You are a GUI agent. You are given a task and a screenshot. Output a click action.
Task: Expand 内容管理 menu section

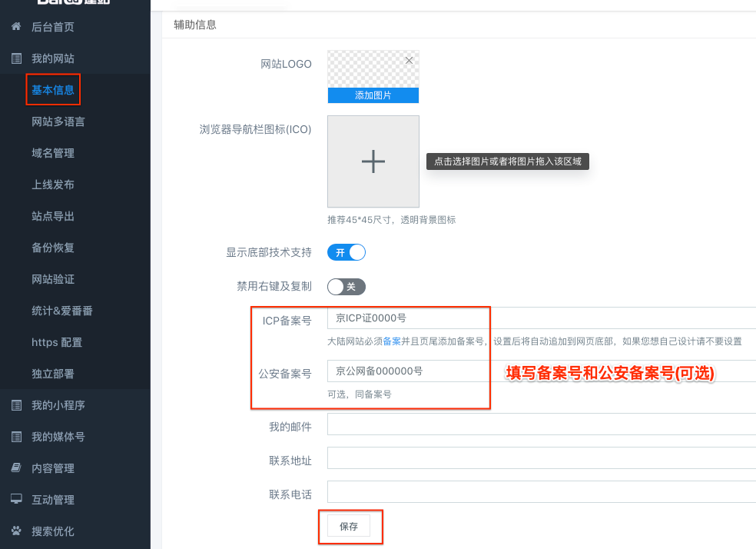tap(53, 468)
